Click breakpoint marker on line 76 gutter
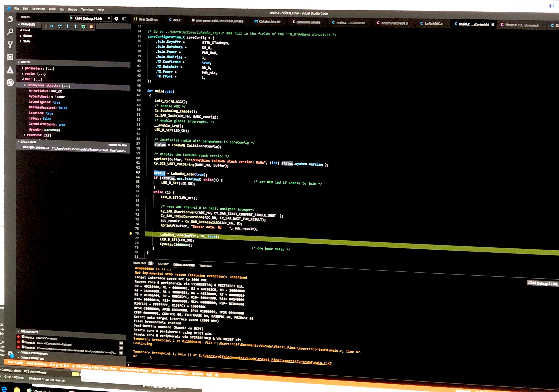Image resolution: width=559 pixels, height=392 pixels. pyautogui.click(x=131, y=233)
